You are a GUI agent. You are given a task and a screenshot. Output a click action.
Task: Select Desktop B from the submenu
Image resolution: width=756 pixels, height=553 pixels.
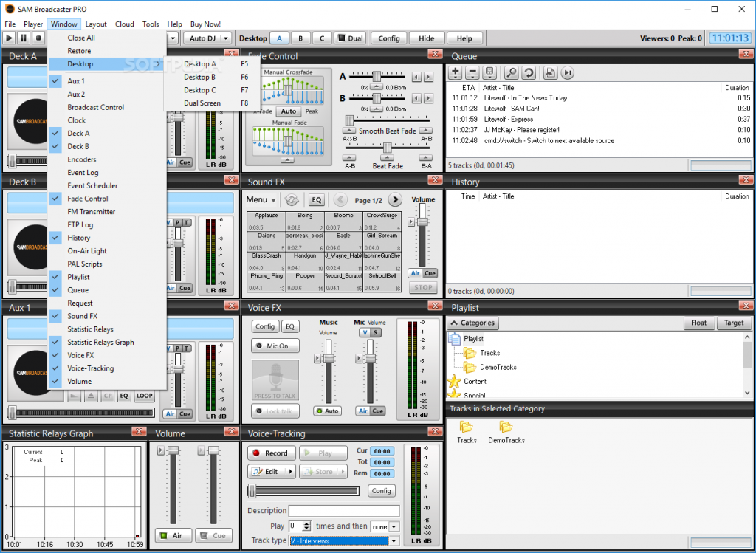(x=199, y=77)
